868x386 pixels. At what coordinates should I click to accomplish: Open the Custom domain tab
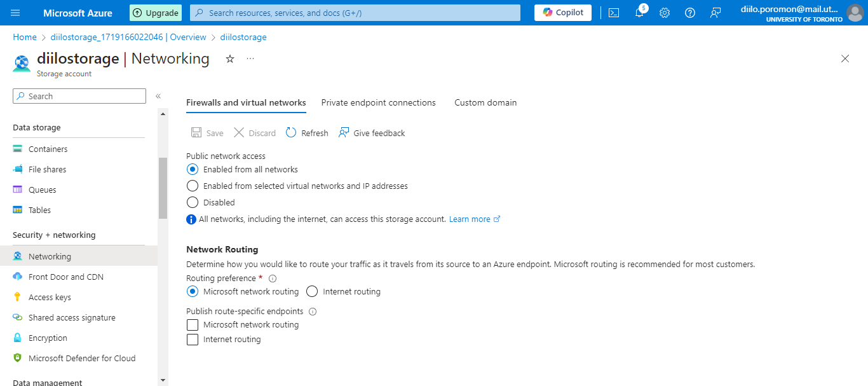coord(485,102)
